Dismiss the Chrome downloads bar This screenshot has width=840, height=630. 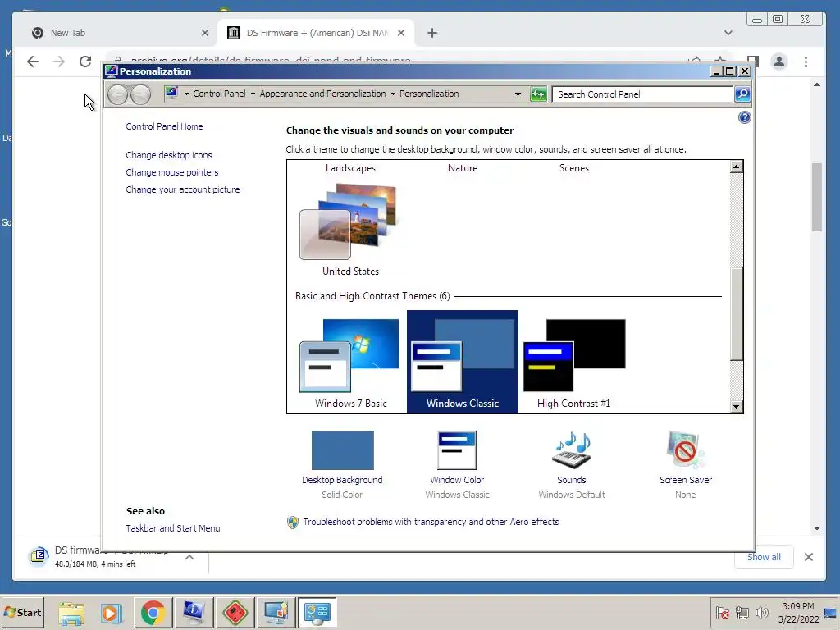click(x=809, y=557)
